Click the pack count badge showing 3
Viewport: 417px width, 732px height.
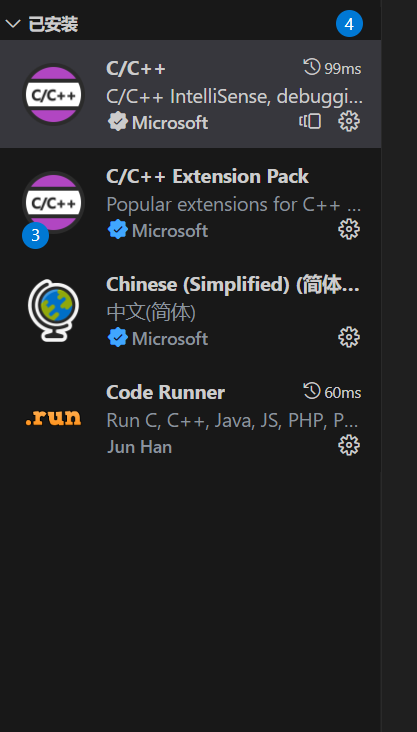tap(35, 236)
